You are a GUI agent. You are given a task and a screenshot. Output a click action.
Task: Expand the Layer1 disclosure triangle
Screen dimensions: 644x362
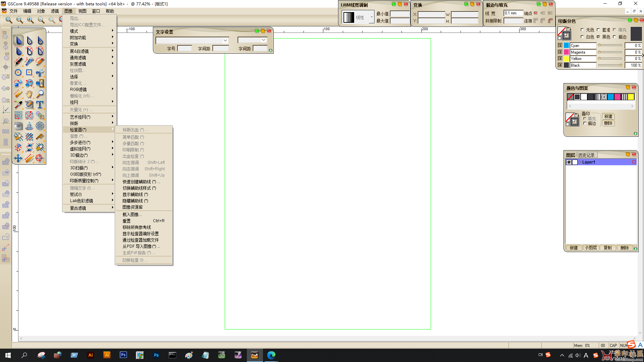pos(580,162)
